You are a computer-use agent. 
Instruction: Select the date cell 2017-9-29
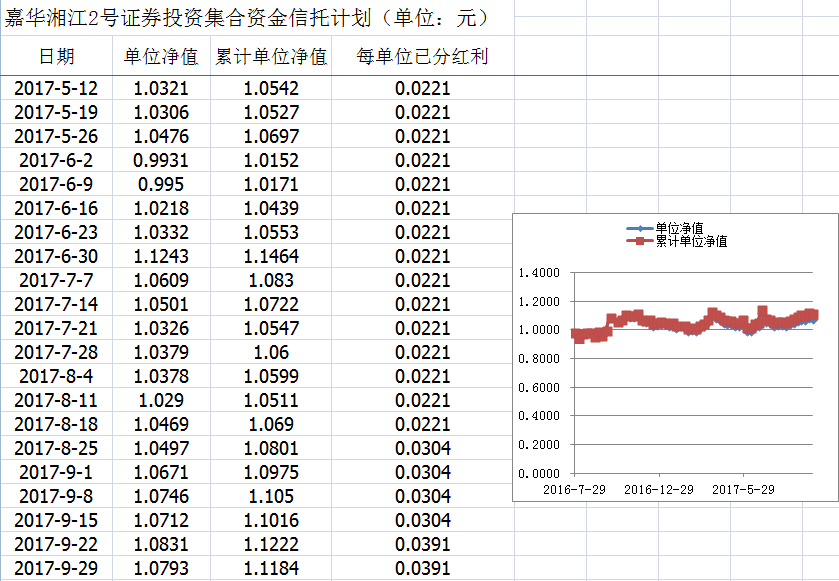point(56,568)
